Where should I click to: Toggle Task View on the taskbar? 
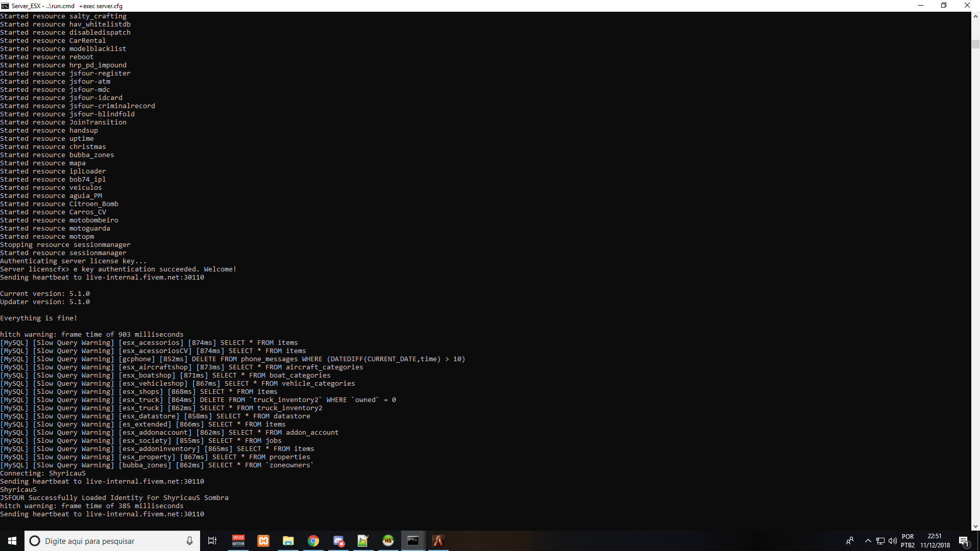212,540
